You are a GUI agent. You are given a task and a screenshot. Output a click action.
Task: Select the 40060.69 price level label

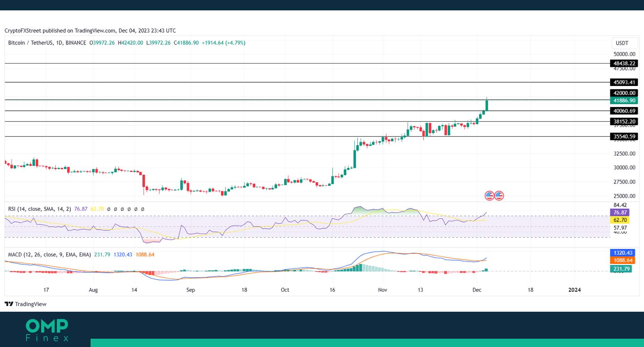[624, 111]
